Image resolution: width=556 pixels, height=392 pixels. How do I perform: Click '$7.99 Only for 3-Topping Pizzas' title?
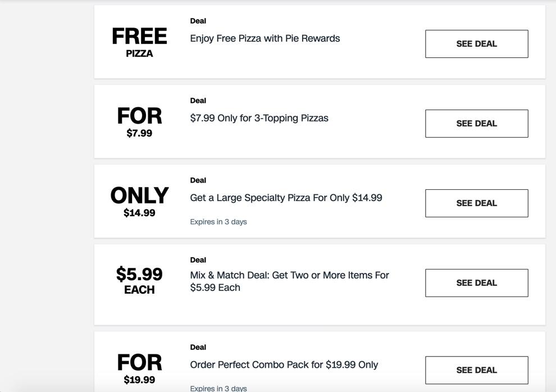(259, 118)
